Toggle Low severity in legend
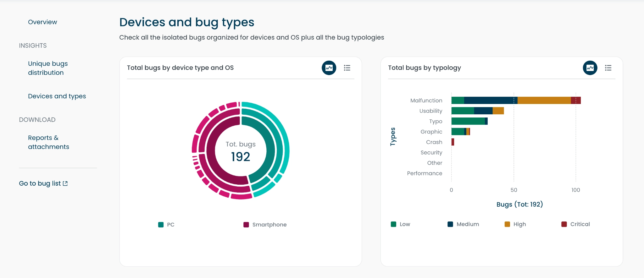The width and height of the screenshot is (644, 278). click(x=393, y=224)
